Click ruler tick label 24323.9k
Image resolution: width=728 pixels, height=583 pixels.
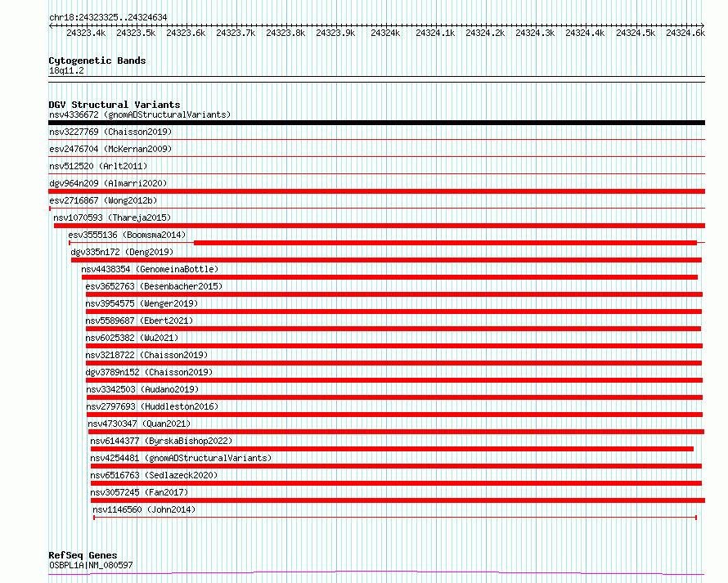[x=335, y=33]
